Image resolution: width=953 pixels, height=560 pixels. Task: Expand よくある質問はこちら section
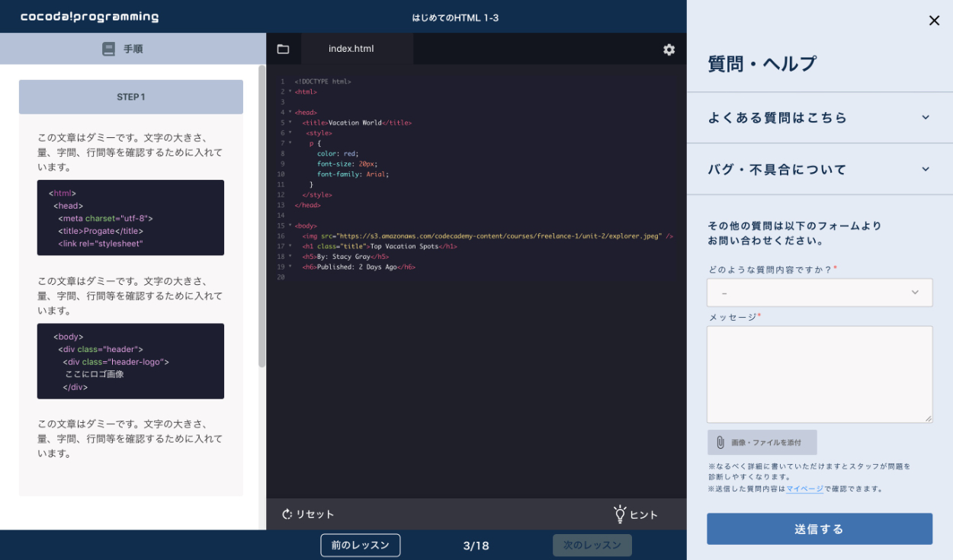(820, 117)
